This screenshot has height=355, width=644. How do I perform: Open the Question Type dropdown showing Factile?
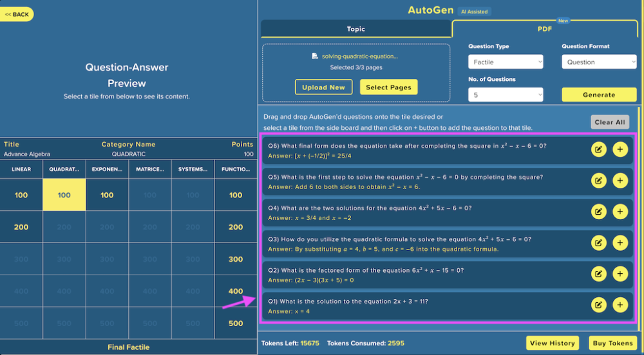click(506, 62)
